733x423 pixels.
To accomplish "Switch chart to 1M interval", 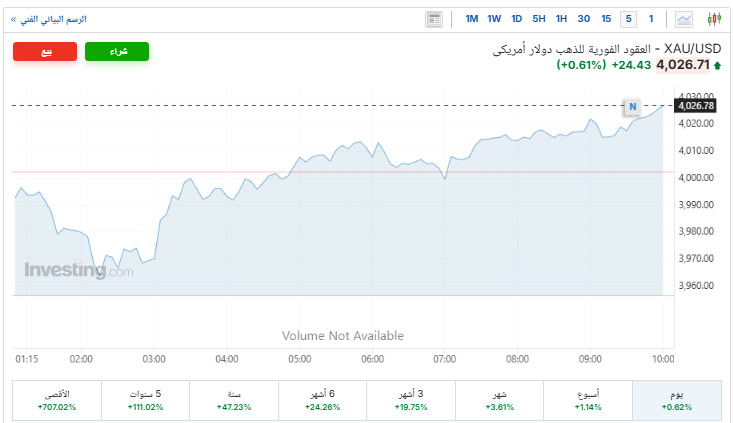I will pos(471,19).
